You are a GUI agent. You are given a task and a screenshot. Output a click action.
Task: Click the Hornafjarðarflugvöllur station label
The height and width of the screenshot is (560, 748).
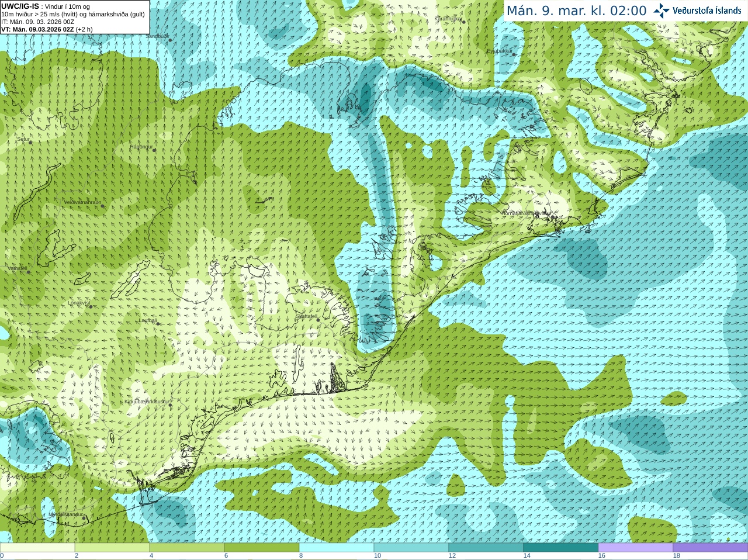click(x=526, y=213)
